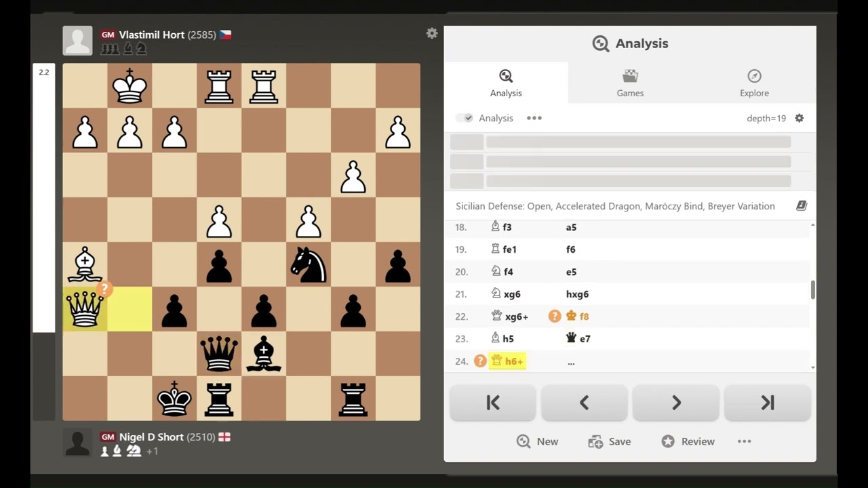The image size is (868, 488).
Task: Select highlighted move h6+
Action: (507, 361)
